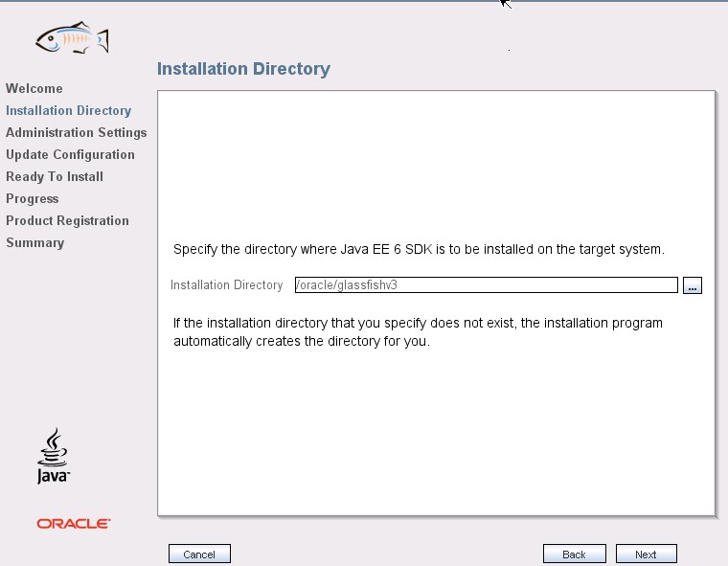
Task: Open directory browser with ellipsis button
Action: point(693,285)
